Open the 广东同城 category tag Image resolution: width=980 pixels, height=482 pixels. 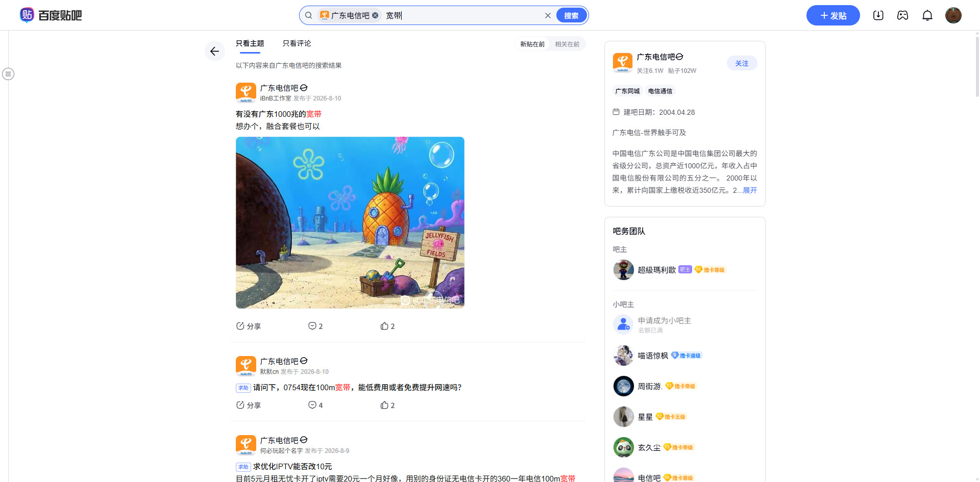pyautogui.click(x=627, y=91)
